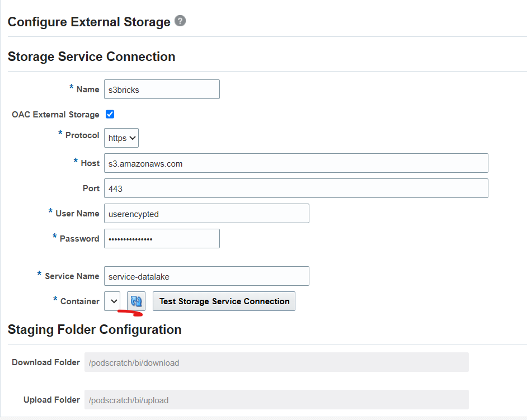This screenshot has width=527, height=420.
Task: Focus the User Name field
Action: [x=206, y=213]
